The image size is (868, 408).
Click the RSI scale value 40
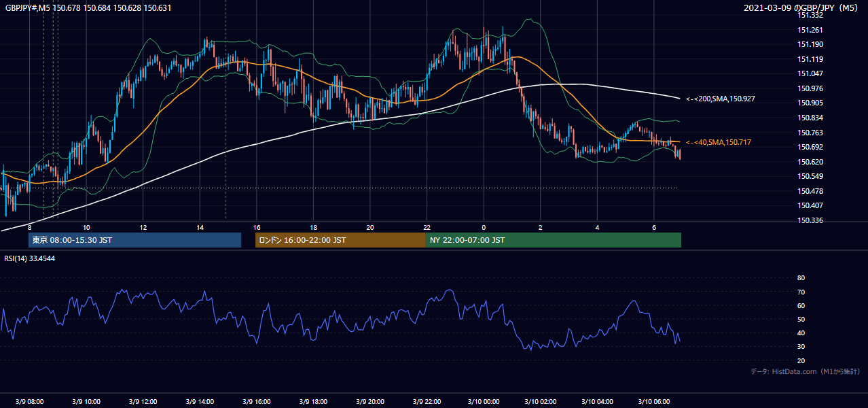(801, 333)
